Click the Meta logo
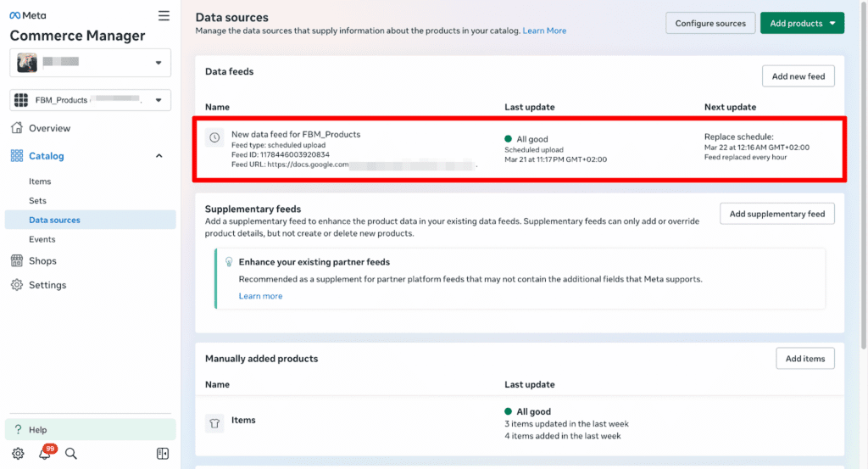The image size is (868, 469). pyautogui.click(x=28, y=15)
